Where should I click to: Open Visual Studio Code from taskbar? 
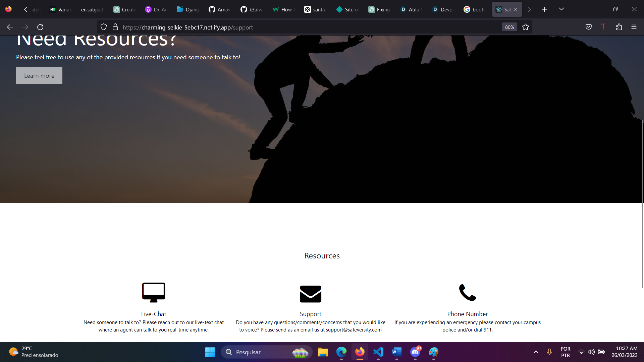tap(378, 352)
